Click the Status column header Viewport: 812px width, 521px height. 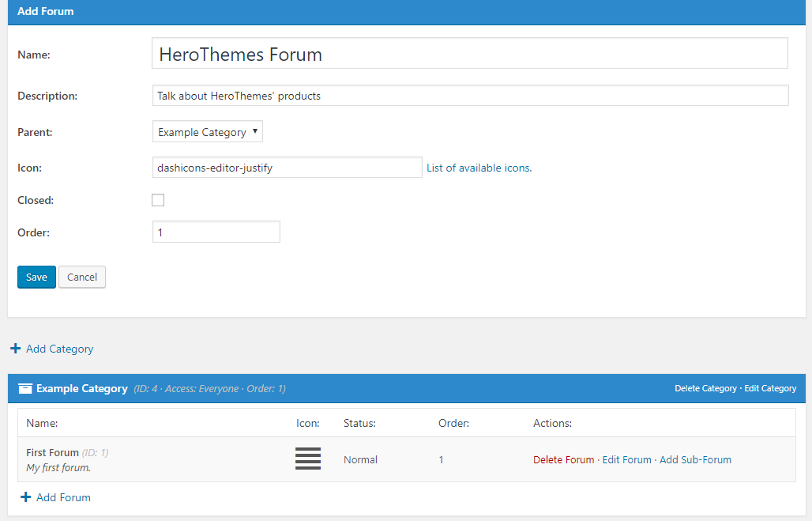[359, 423]
